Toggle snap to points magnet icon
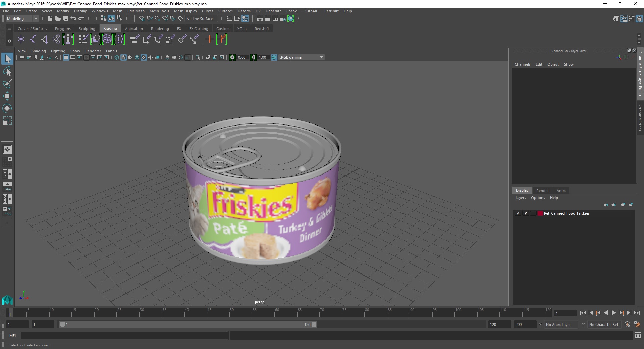The width and height of the screenshot is (644, 349). [x=157, y=19]
